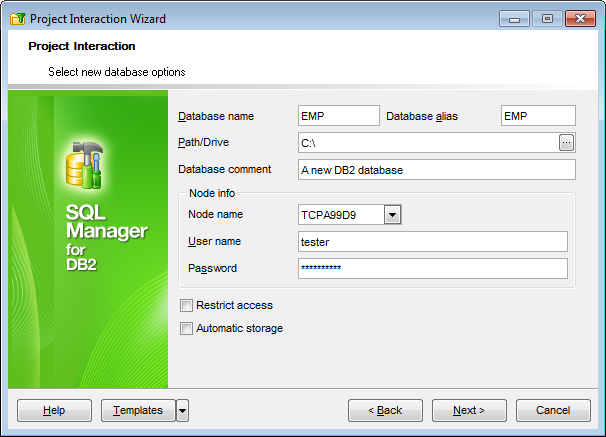Click the Help button
606x437 pixels.
point(54,410)
